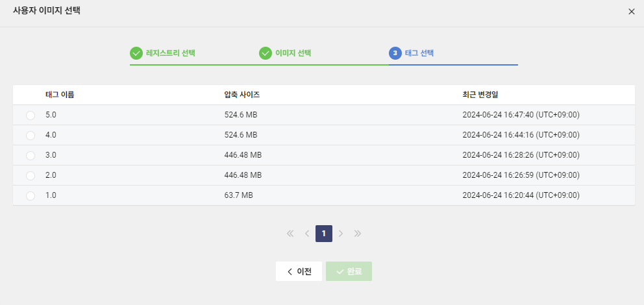Go to the first page of tags
Viewport: 644px width, 305px height.
290,234
